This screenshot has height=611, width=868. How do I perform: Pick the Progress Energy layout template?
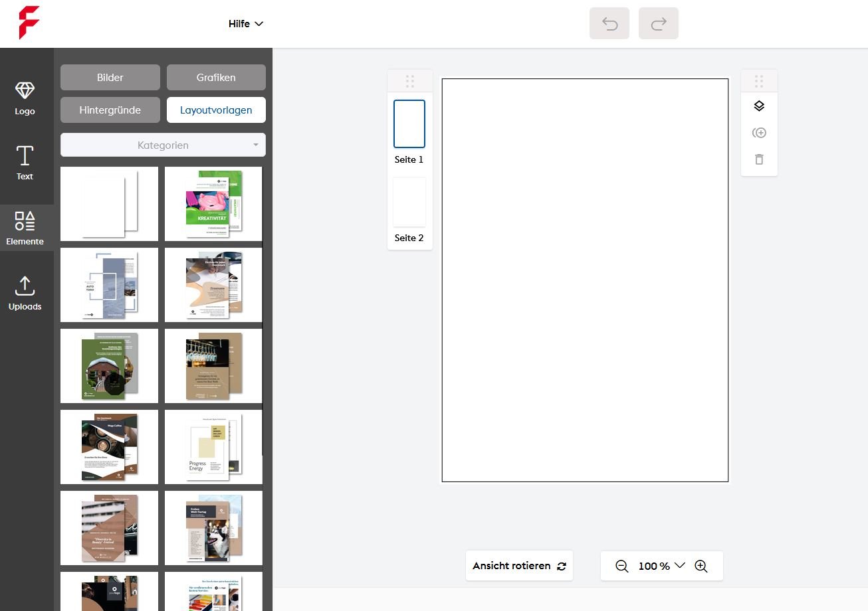pyautogui.click(x=213, y=447)
